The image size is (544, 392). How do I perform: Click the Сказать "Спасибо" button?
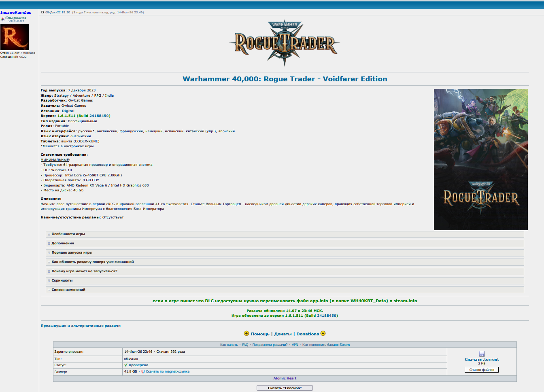[285, 388]
